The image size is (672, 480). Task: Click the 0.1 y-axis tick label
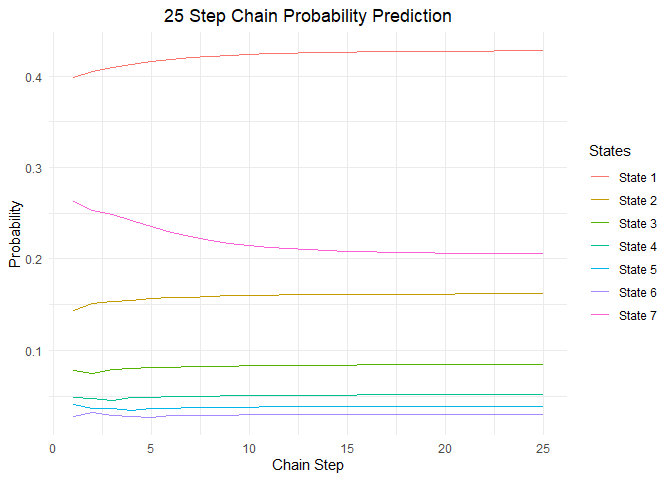pos(33,351)
